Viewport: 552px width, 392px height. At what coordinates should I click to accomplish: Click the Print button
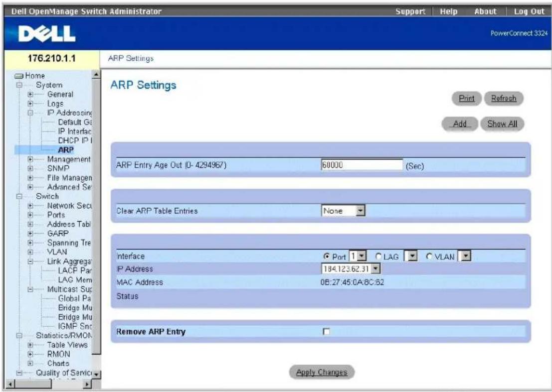(x=466, y=99)
